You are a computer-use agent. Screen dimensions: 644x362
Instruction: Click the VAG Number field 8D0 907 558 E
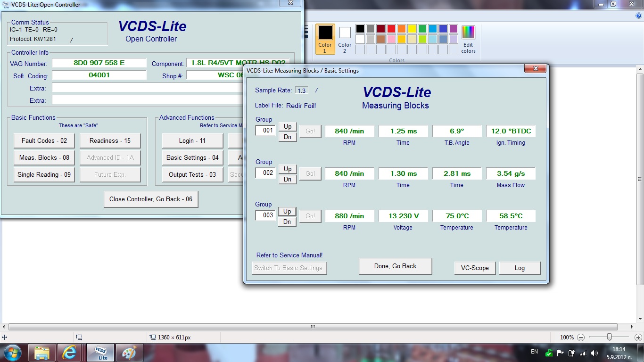point(99,63)
